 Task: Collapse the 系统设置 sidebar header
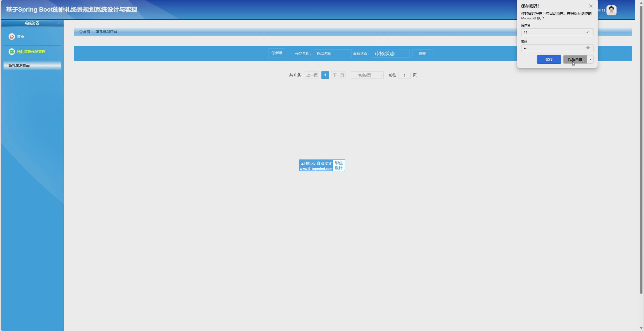[x=58, y=23]
